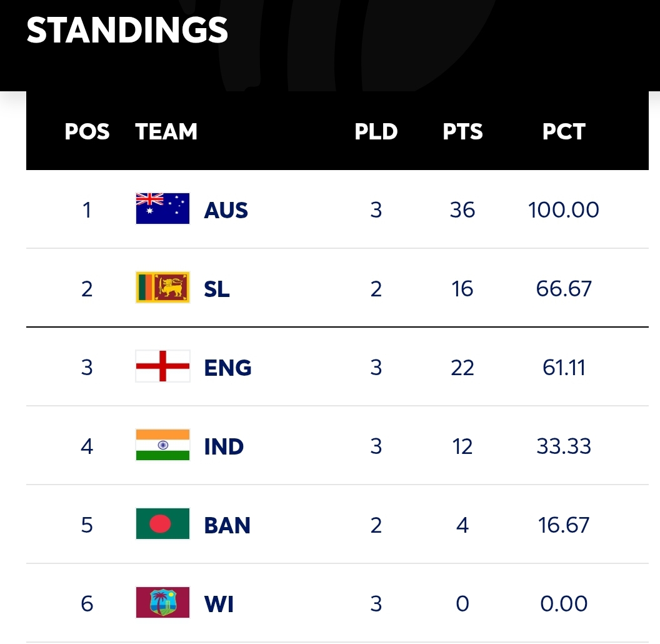Click the POS column header
The height and width of the screenshot is (644, 660).
[x=87, y=131]
